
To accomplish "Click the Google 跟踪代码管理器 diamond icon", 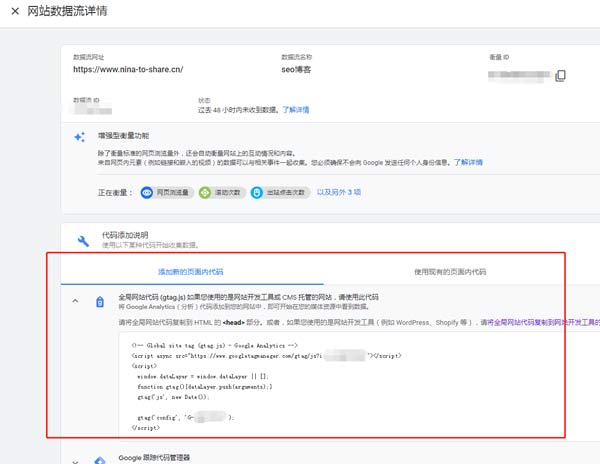I will click(100, 460).
